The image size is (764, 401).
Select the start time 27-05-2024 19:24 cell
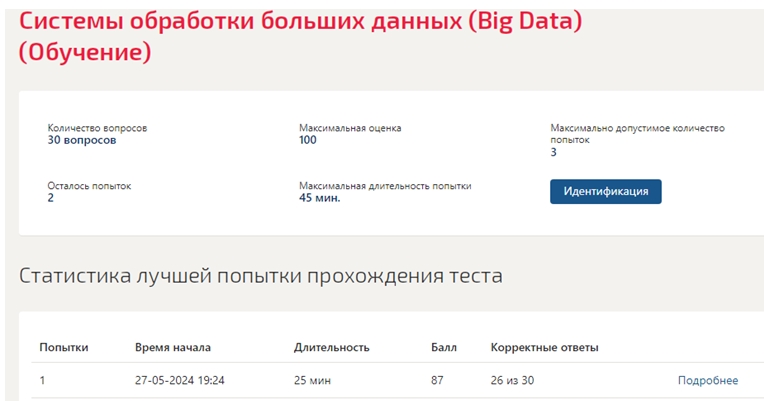click(x=180, y=381)
